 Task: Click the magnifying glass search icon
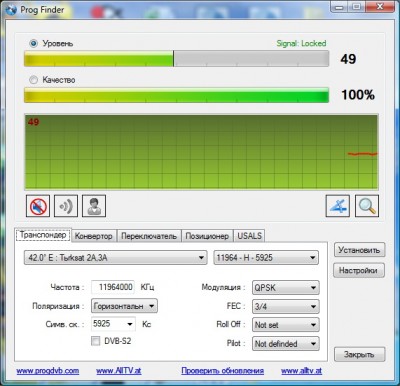367,206
